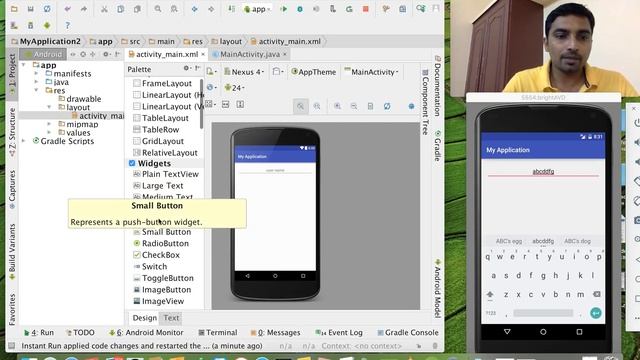Viewport: 640px width, 360px height.
Task: Click the Copy toolbar icon
Action: click(121, 9)
